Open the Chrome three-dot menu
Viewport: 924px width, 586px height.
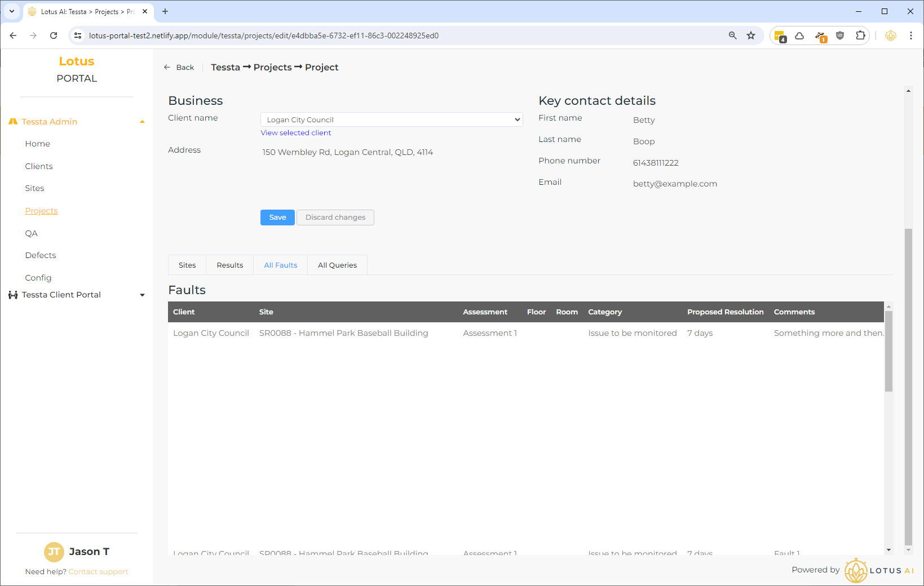click(910, 35)
